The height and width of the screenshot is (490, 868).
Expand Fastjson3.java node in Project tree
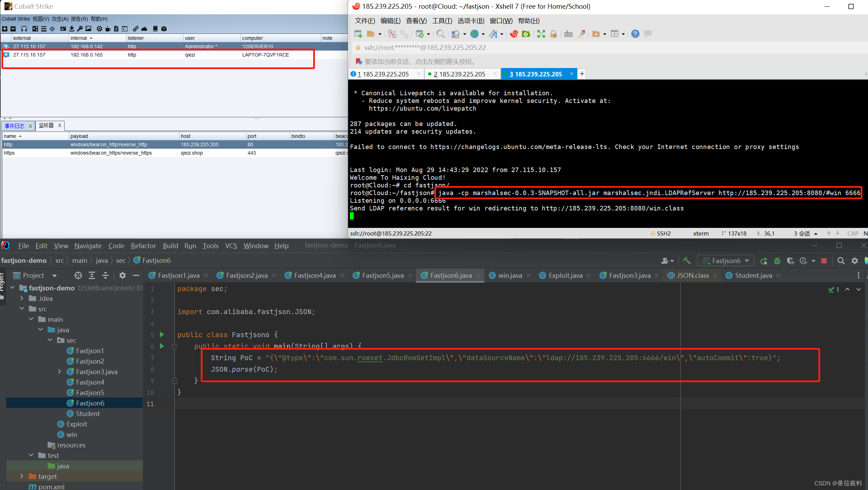tap(60, 372)
